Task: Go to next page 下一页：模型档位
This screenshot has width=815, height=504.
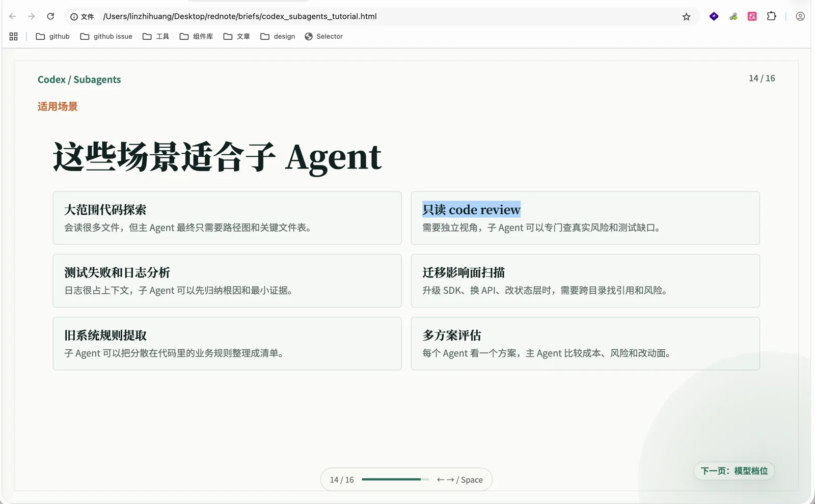Action: click(734, 471)
